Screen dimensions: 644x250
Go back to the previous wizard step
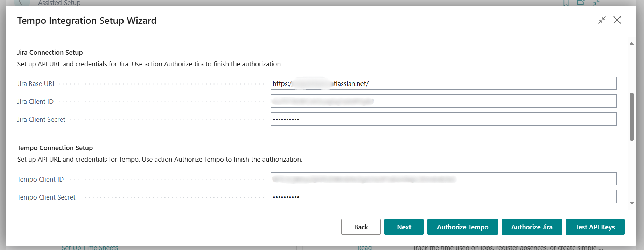[x=361, y=227]
